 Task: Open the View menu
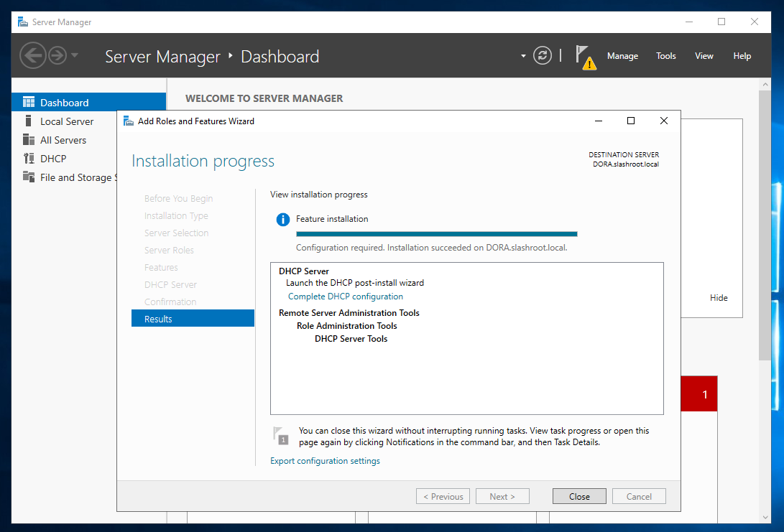(704, 56)
